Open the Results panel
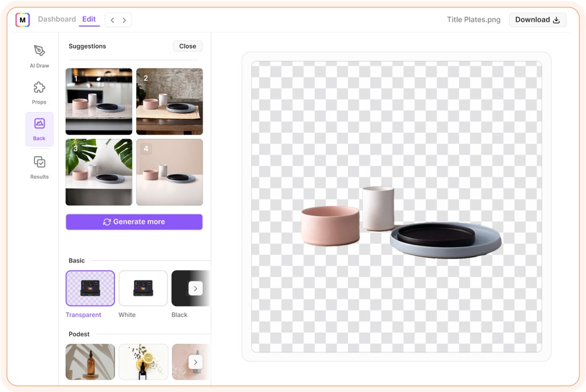Viewport: 586px width, 392px height. (x=39, y=168)
